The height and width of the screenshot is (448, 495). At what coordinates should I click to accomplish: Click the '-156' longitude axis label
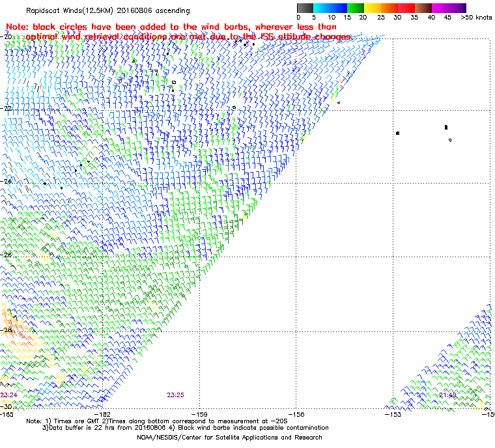click(x=296, y=414)
